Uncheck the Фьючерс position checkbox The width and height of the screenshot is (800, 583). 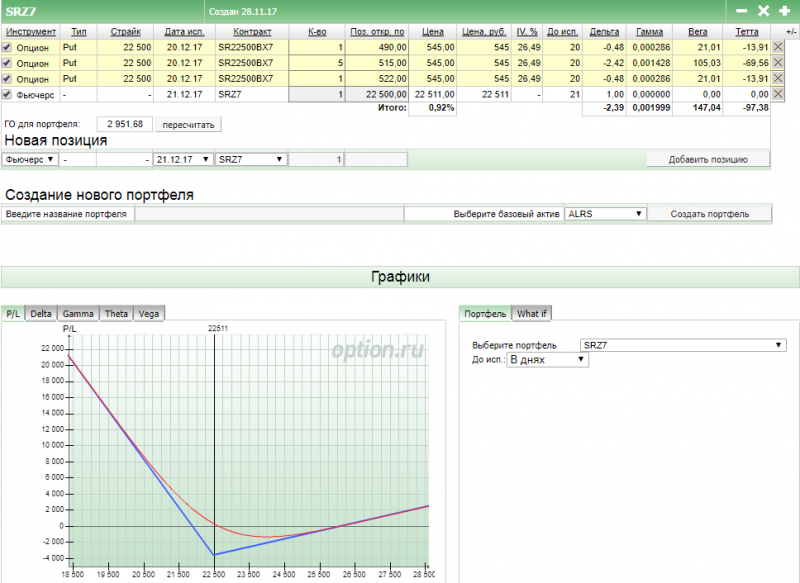[7, 94]
